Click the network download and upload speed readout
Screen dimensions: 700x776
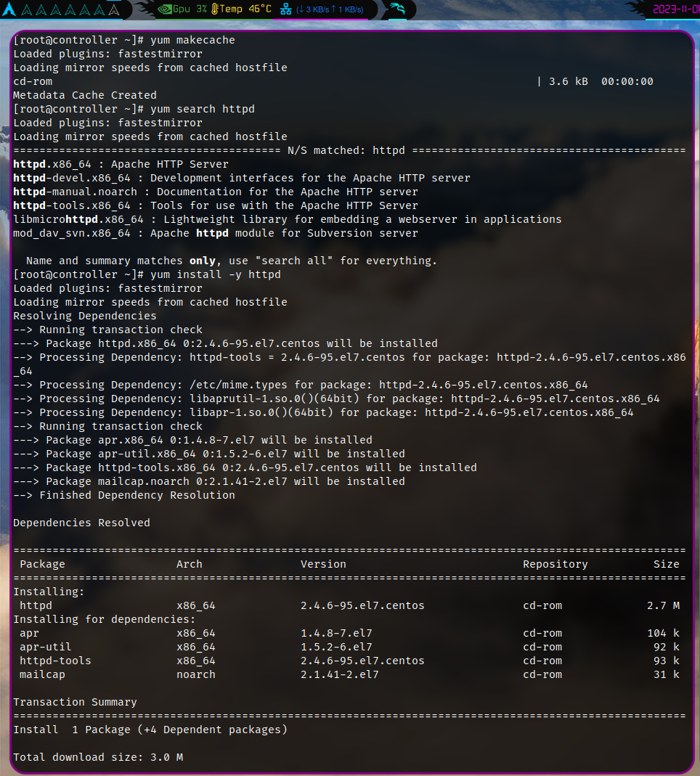326,9
